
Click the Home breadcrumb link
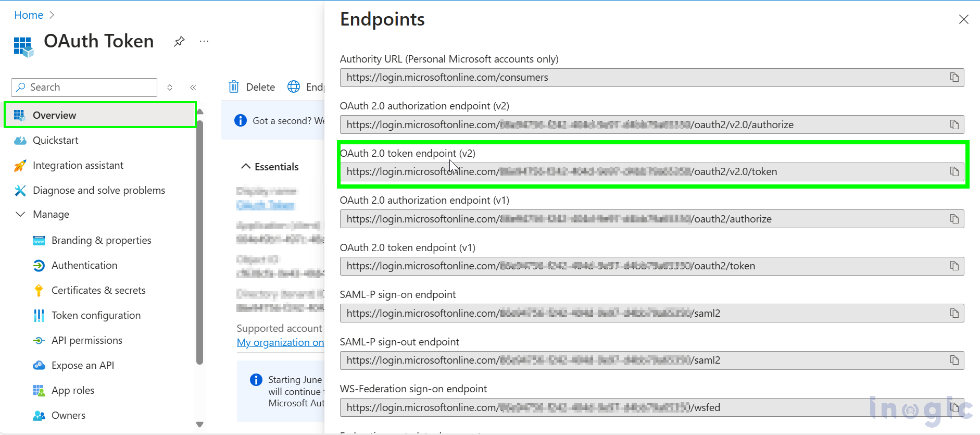[x=29, y=15]
